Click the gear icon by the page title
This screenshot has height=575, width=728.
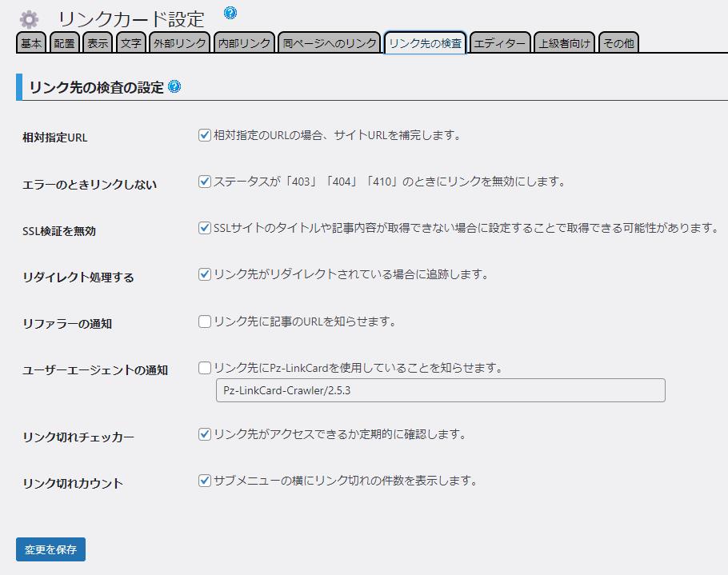(x=29, y=19)
